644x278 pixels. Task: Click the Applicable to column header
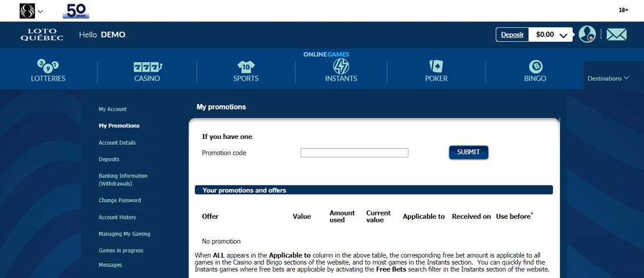pyautogui.click(x=424, y=217)
